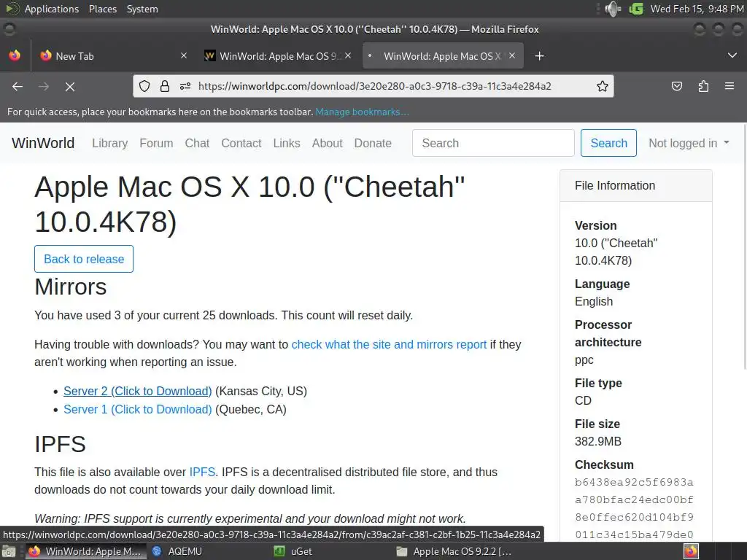Switch to the WinWorld Apple Mac OS 9 tab
This screenshot has height=560, width=747.
[277, 55]
